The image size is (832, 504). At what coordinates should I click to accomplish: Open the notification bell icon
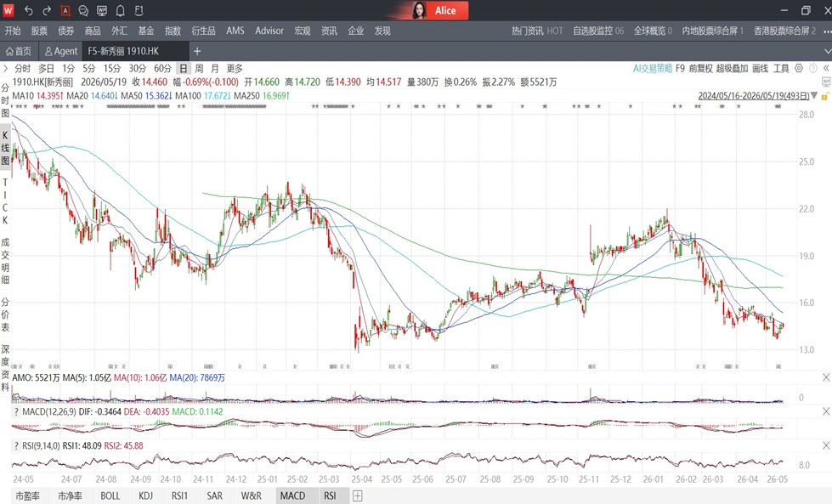[x=121, y=10]
